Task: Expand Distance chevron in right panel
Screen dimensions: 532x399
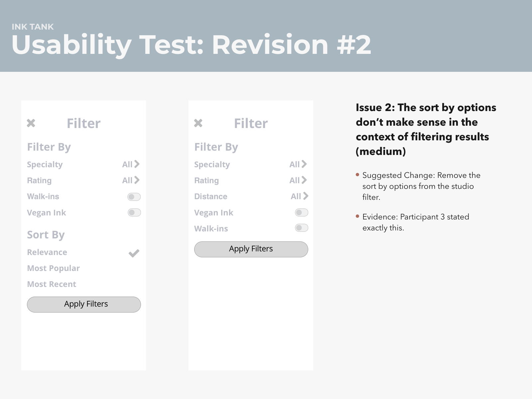Action: point(306,196)
